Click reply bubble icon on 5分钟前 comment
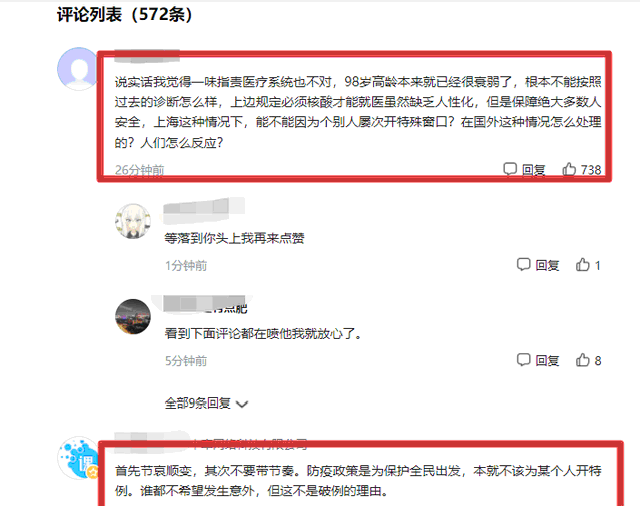 pos(523,360)
